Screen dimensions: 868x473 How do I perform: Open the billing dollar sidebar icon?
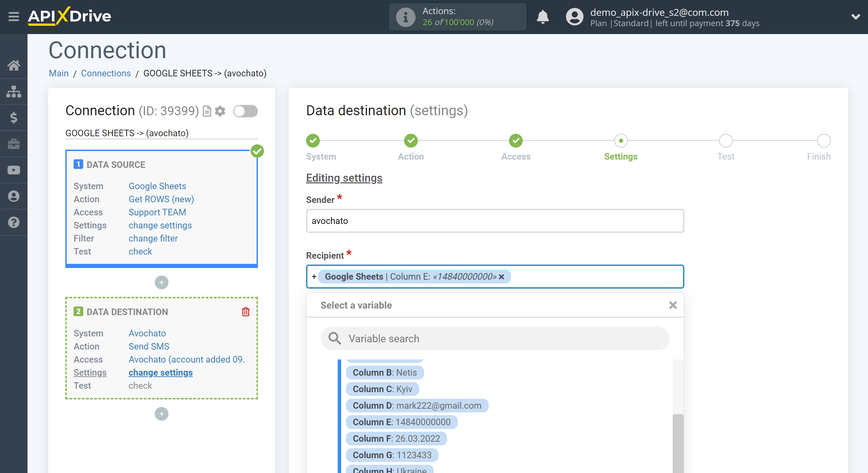coord(14,118)
